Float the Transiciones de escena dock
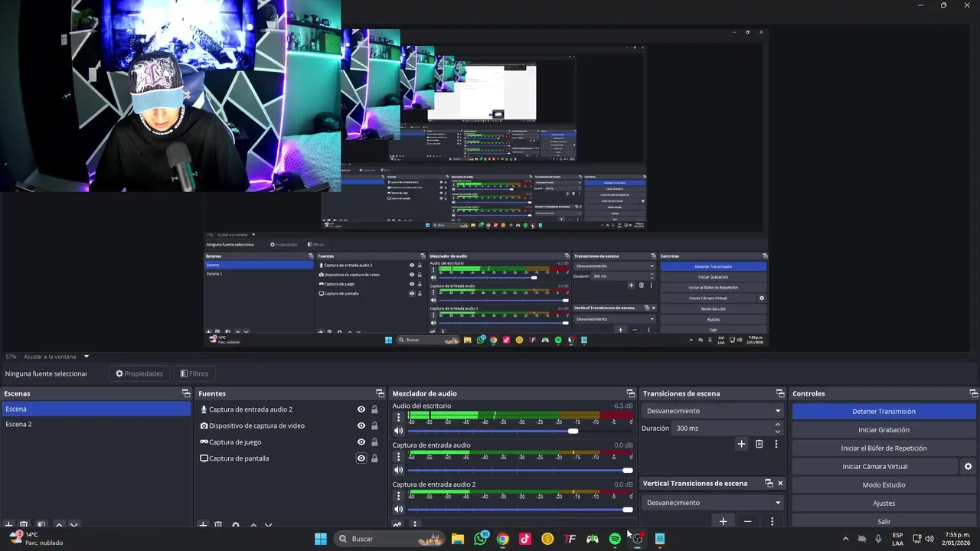The height and width of the screenshot is (551, 980). [x=780, y=393]
